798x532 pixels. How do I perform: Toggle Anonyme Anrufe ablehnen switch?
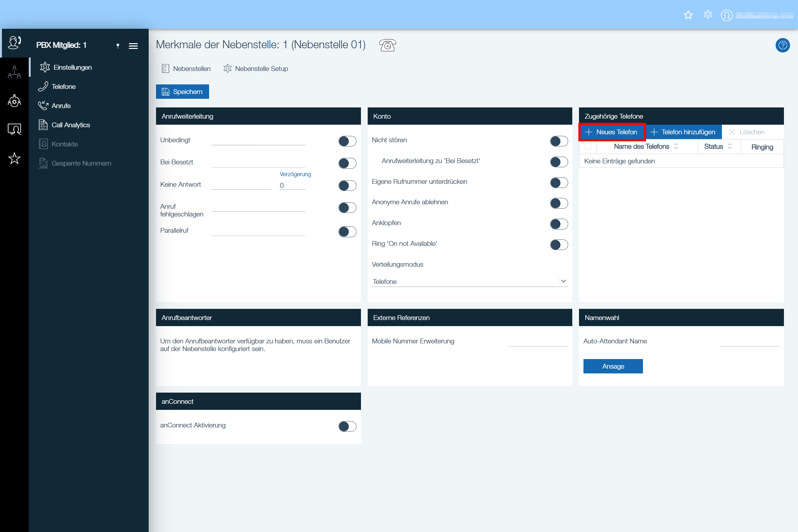coord(559,203)
